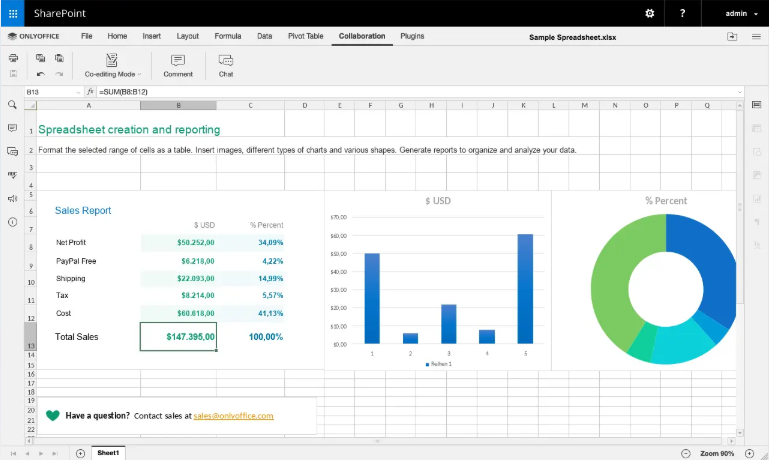769x460 pixels.
Task: Expand the formula bar chevron
Action: tap(740, 92)
